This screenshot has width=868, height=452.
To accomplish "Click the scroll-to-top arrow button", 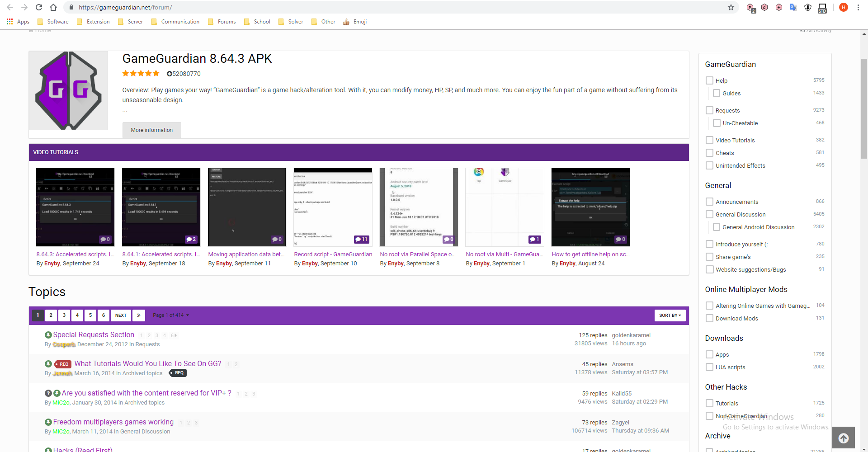I will tap(844, 438).
